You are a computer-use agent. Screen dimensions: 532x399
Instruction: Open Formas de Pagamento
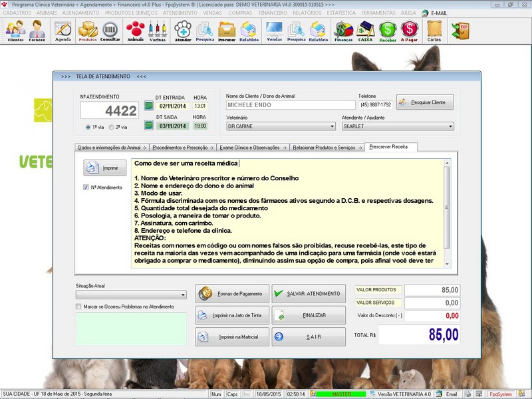coord(232,293)
